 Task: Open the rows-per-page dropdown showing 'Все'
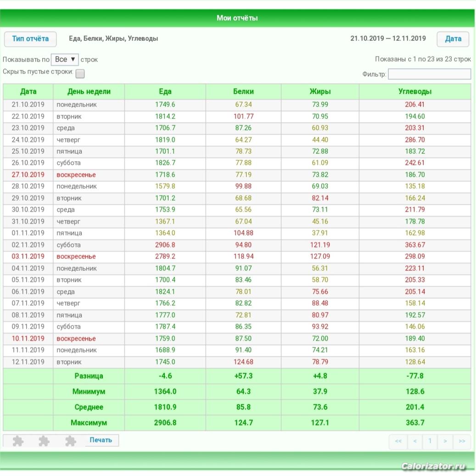pos(64,59)
